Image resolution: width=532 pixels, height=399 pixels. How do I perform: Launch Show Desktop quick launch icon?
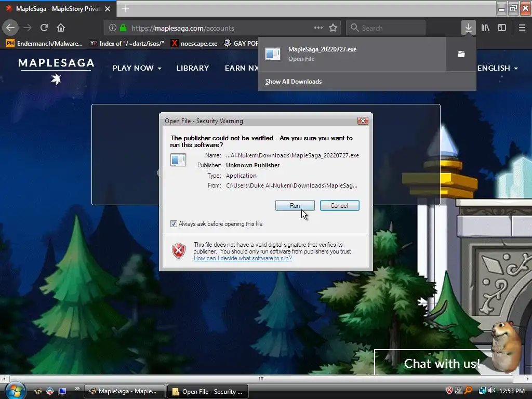62,392
